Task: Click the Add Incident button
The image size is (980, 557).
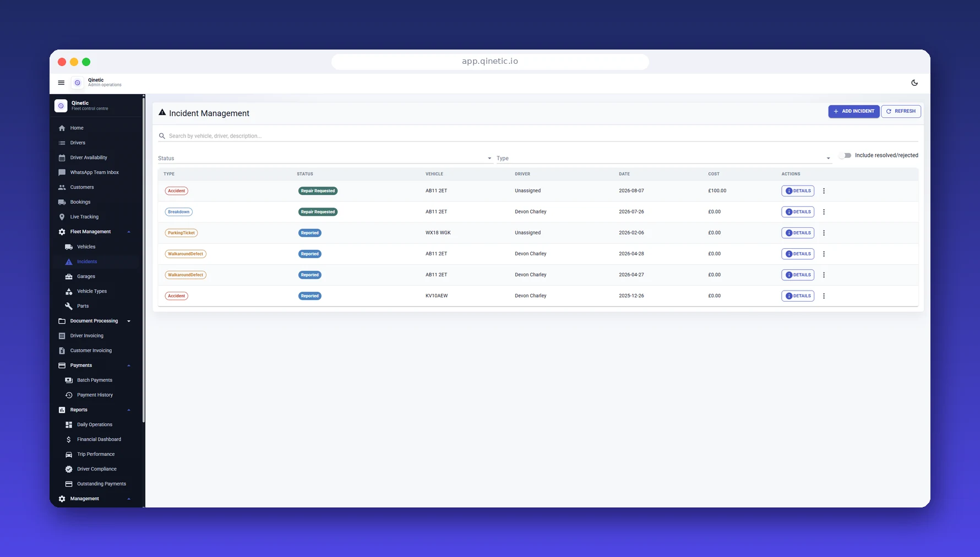Action: pyautogui.click(x=853, y=111)
